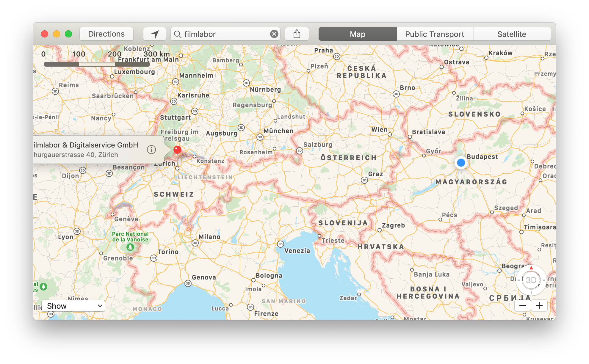The height and width of the screenshot is (364, 589).
Task: Click the Parc National de la Vanoise tree icon
Action: (x=130, y=247)
